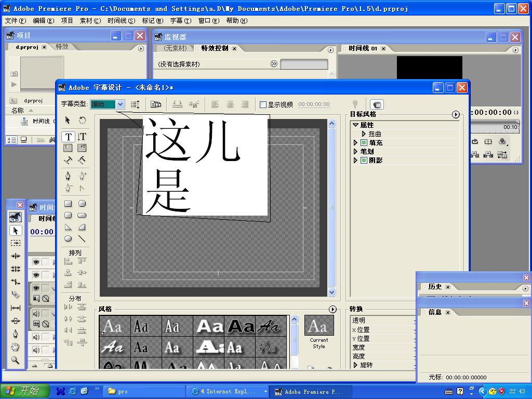Image resolution: width=532 pixels, height=399 pixels.
Task: Open the 字幕(T) menu
Action: pyautogui.click(x=180, y=21)
